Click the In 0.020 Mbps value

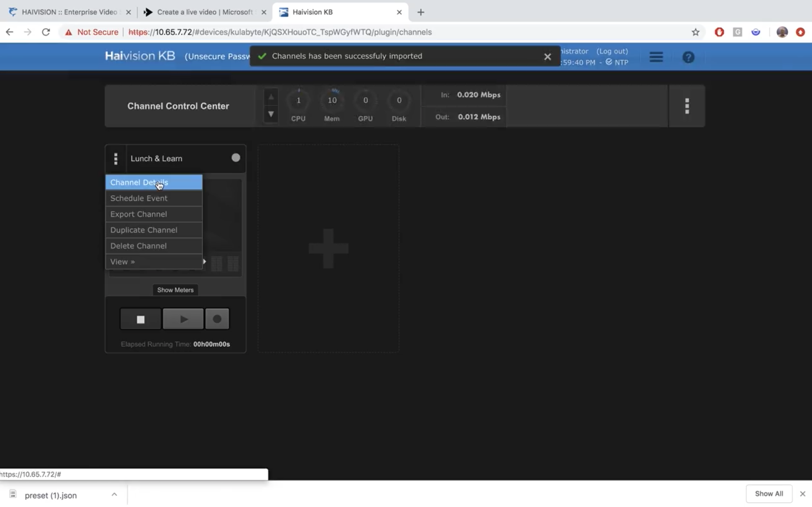[479, 95]
